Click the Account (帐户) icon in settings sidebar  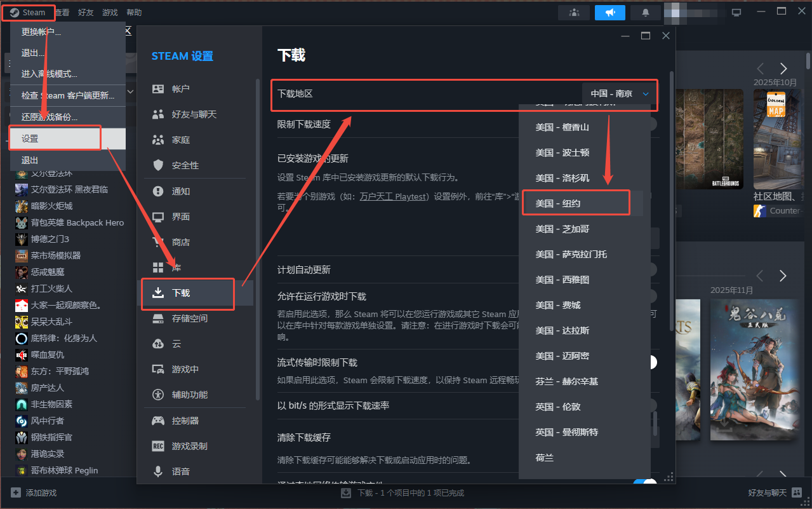coord(158,89)
